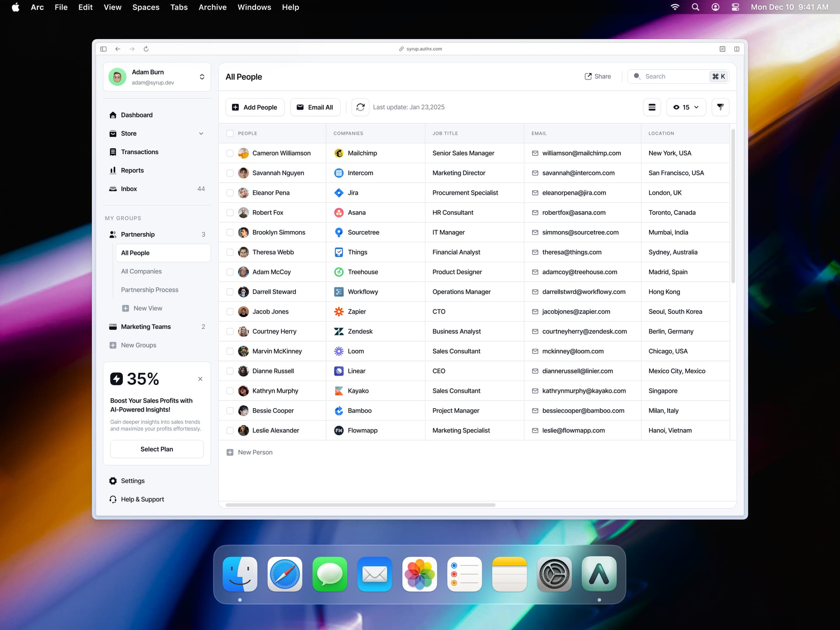Click the row density list-view icon
The height and width of the screenshot is (630, 840).
tap(651, 107)
